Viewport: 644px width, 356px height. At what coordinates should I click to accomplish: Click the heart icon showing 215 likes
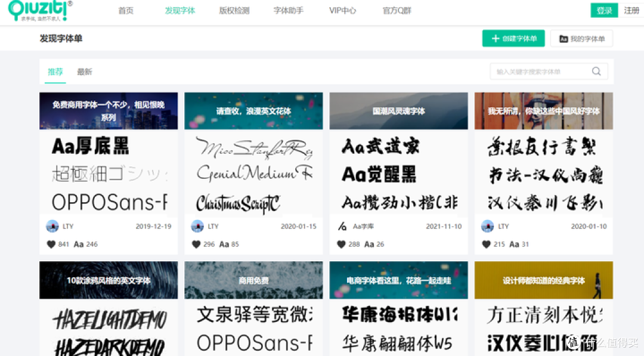tap(487, 244)
